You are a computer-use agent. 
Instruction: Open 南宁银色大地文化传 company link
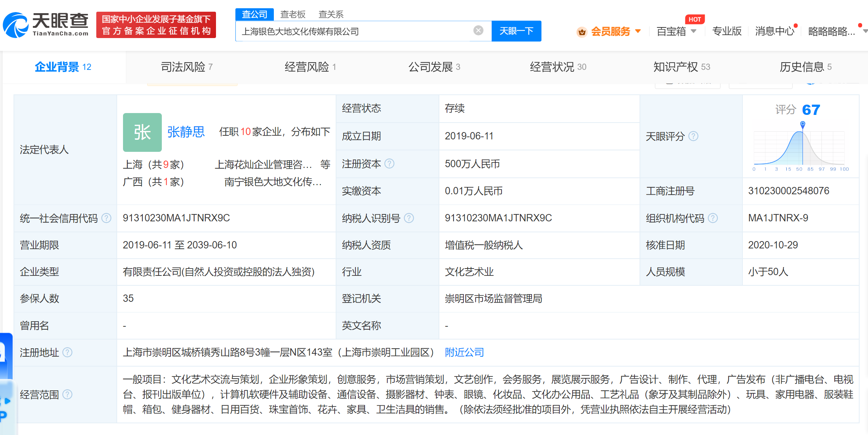click(x=273, y=182)
